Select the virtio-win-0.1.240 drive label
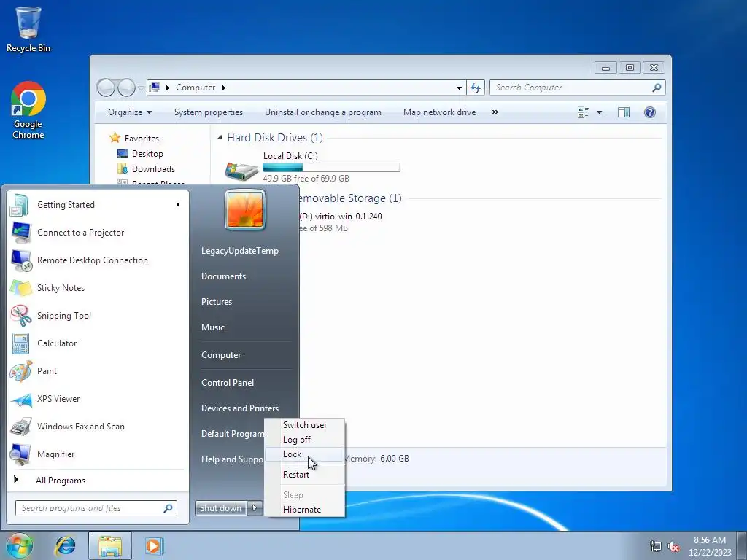 [x=340, y=216]
